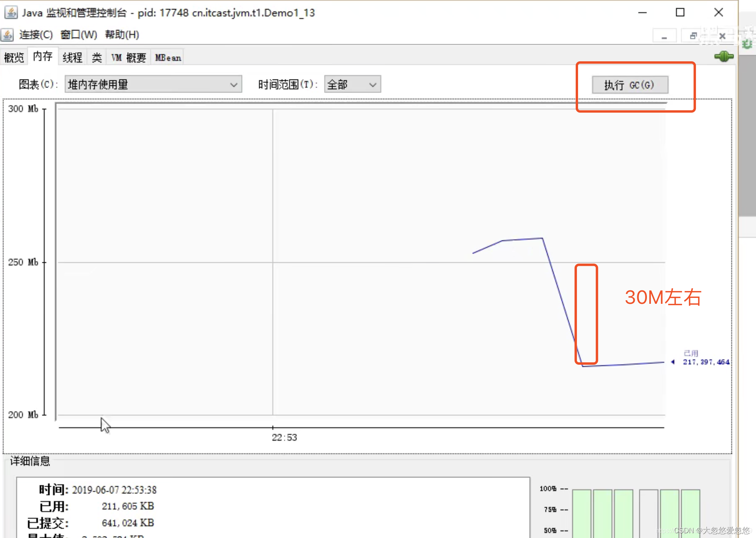756x538 pixels.
Task: Switch to the 线程 tab
Action: (73, 58)
